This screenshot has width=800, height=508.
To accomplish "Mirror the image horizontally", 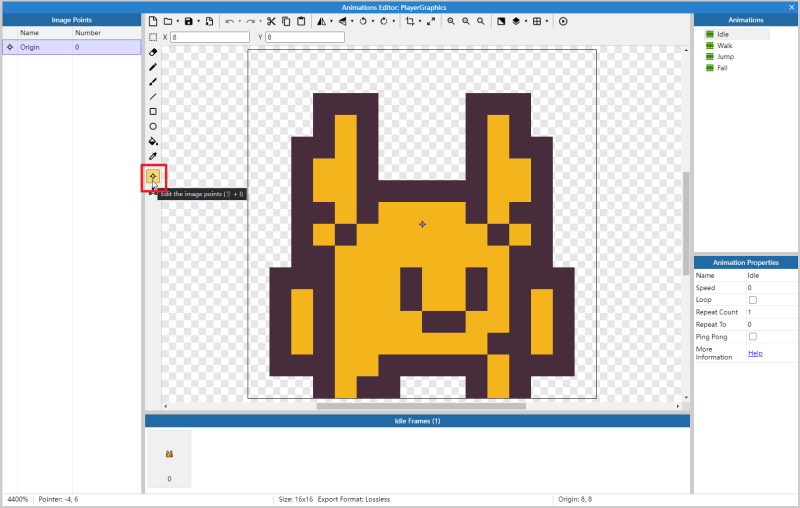I will tap(321, 21).
